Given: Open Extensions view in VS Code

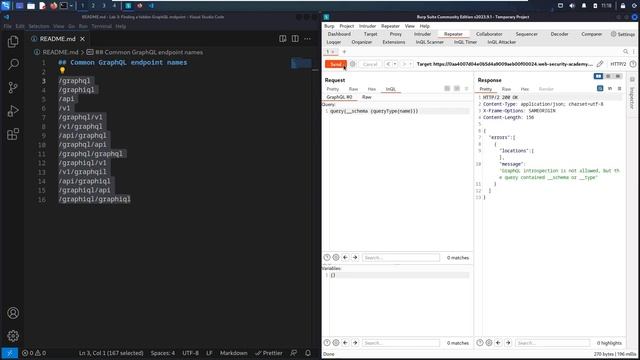Looking at the screenshot, I should click(x=13, y=134).
